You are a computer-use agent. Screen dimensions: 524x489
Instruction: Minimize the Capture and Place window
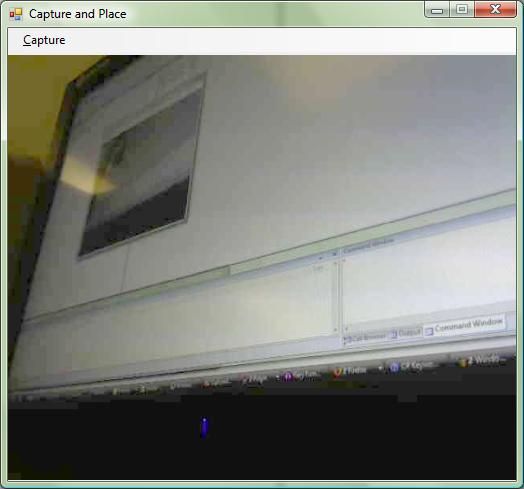[x=437, y=11]
